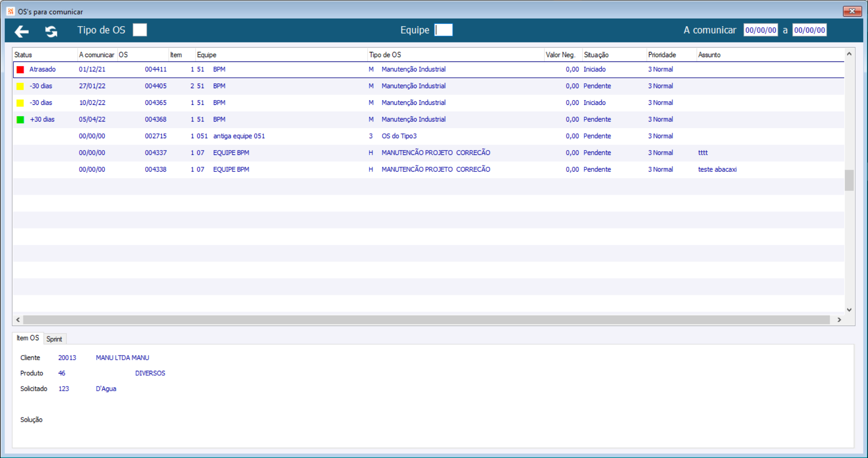Click the horizontal scrollbar right arrow

pyautogui.click(x=839, y=320)
